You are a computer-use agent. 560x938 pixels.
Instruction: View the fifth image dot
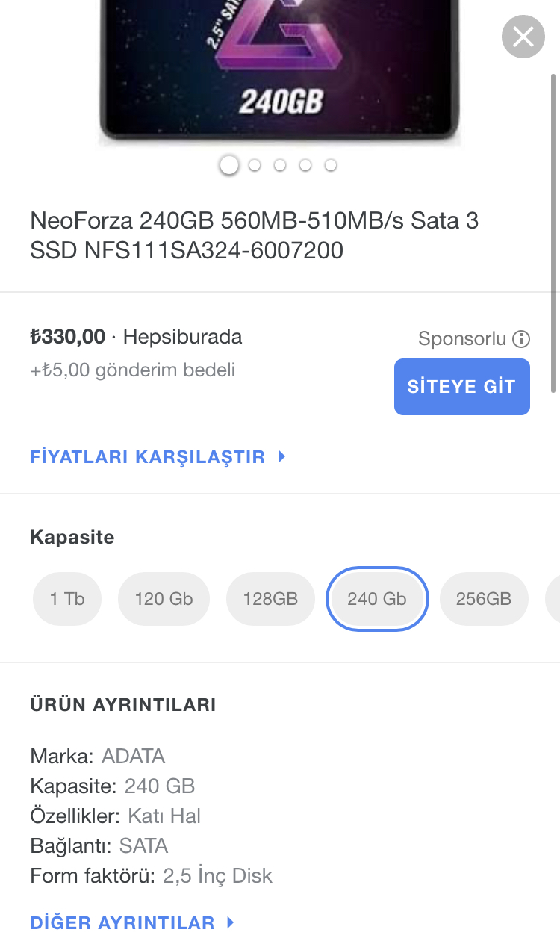coord(331,165)
